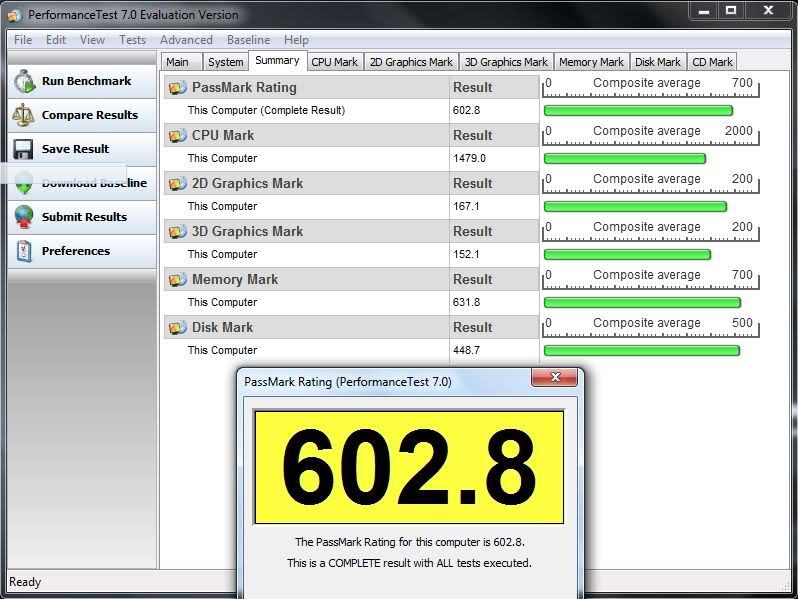Click the Submit Results button label
The image size is (798, 599).
tap(84, 217)
